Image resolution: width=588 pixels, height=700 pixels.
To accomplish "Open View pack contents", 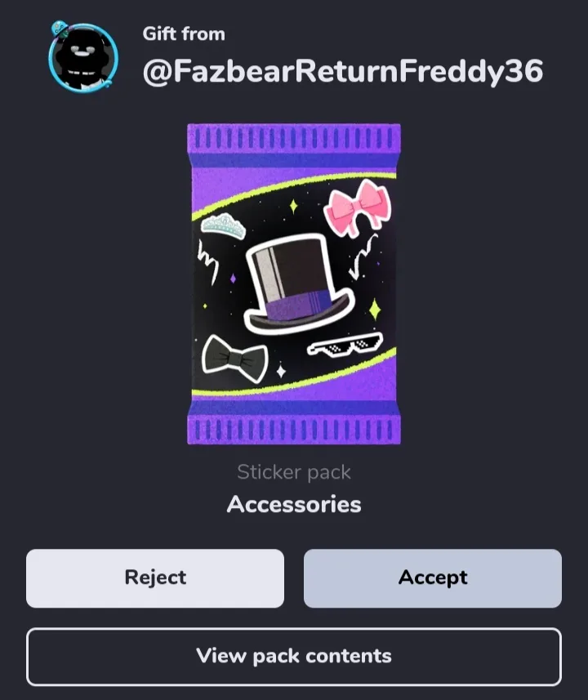I will (294, 656).
